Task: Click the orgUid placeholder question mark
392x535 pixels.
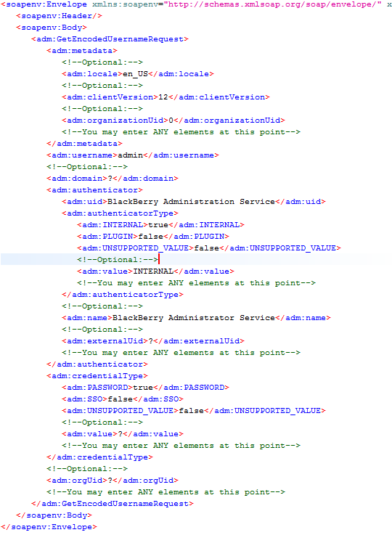Action: pos(110,480)
